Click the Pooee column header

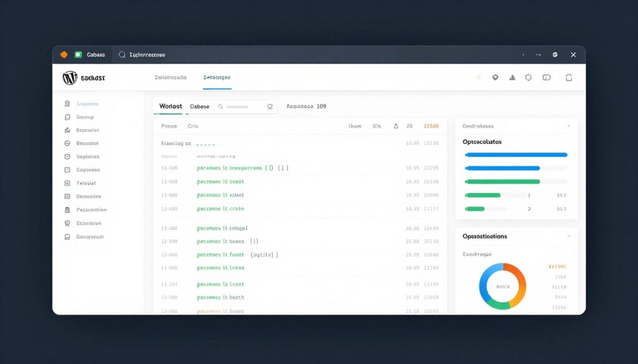point(169,126)
